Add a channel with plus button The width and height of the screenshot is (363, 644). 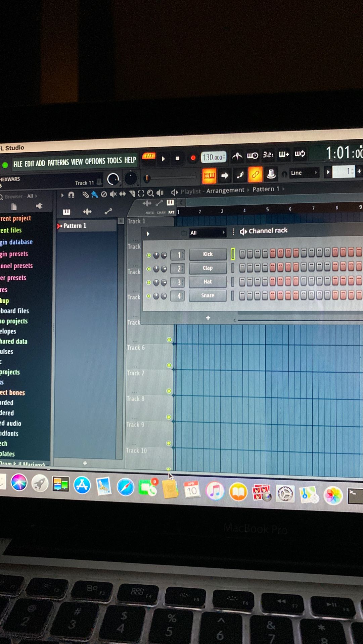pos(208,318)
